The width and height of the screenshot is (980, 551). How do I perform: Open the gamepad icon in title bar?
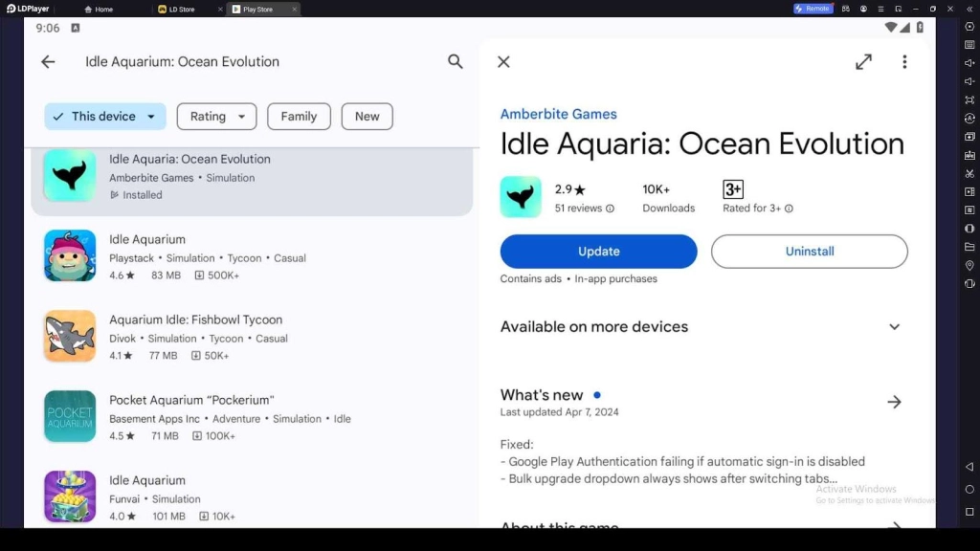(x=846, y=9)
